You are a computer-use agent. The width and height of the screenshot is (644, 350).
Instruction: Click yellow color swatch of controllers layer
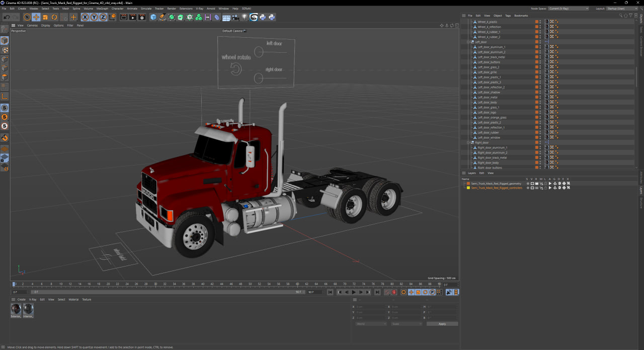point(468,188)
